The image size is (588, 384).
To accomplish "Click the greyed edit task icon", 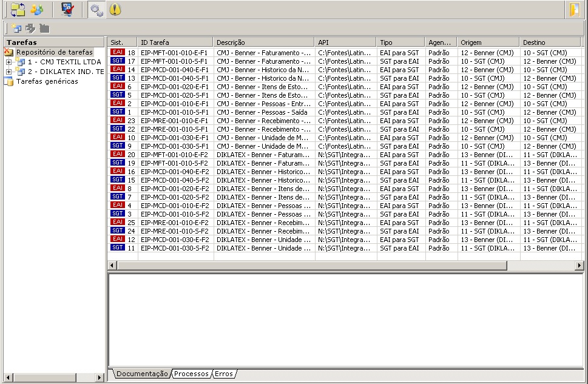I will click(30, 29).
